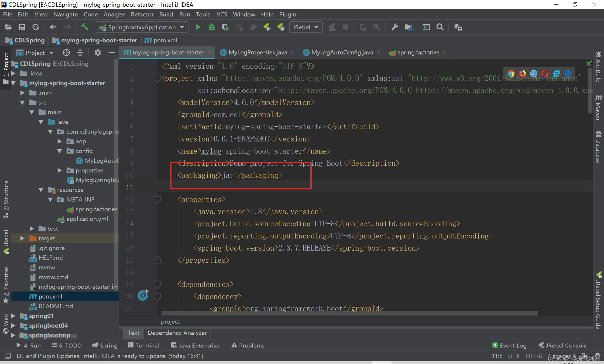Image resolution: width=604 pixels, height=364 pixels.
Task: Open Chrome browser preview icon
Action: (511, 74)
